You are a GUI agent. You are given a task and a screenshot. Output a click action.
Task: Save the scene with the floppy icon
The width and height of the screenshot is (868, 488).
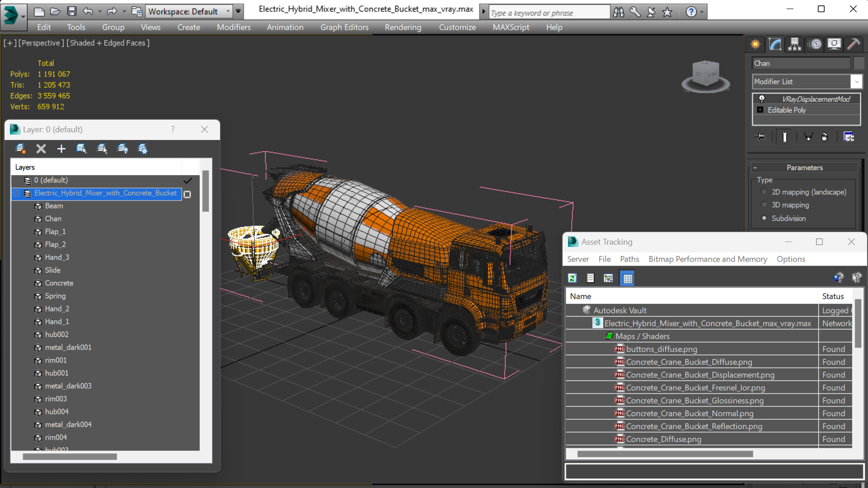tap(71, 11)
